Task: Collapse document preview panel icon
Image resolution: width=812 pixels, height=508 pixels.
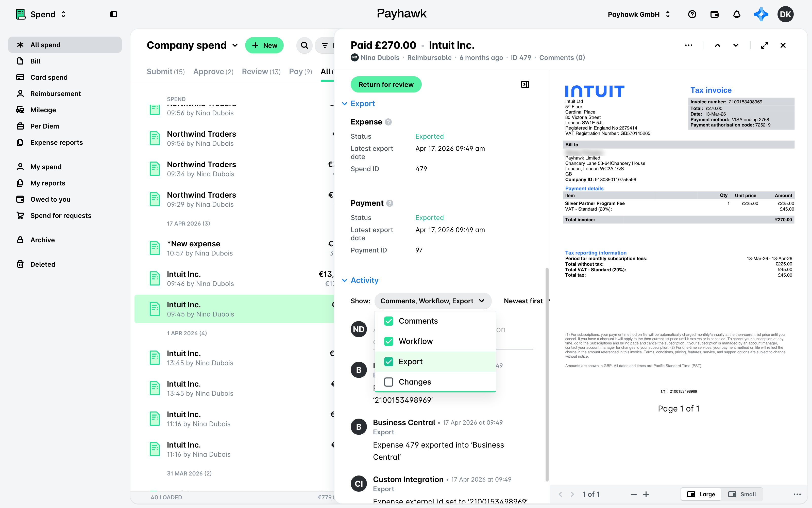Action: coord(525,84)
